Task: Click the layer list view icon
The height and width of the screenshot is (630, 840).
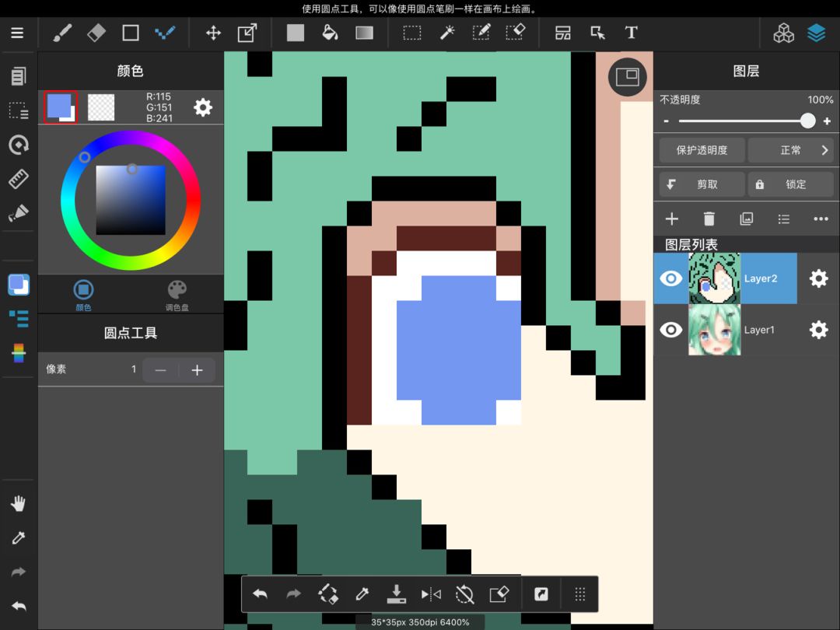Action: click(x=784, y=219)
